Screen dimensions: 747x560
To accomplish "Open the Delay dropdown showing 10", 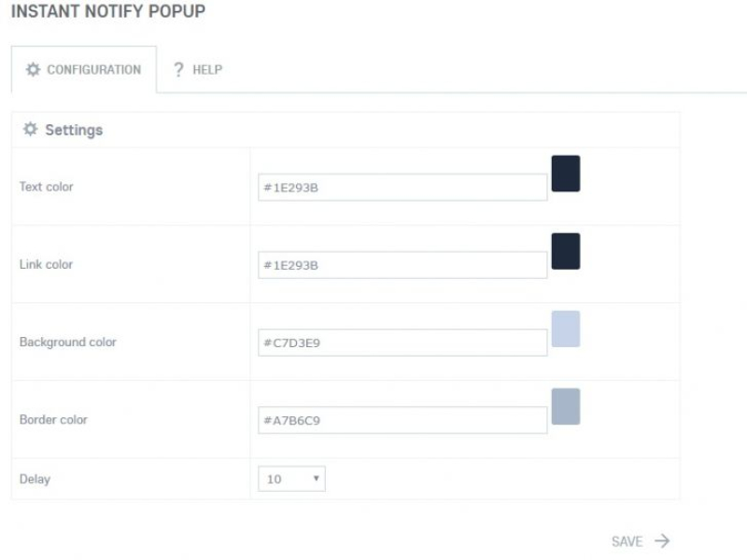I will (x=291, y=479).
